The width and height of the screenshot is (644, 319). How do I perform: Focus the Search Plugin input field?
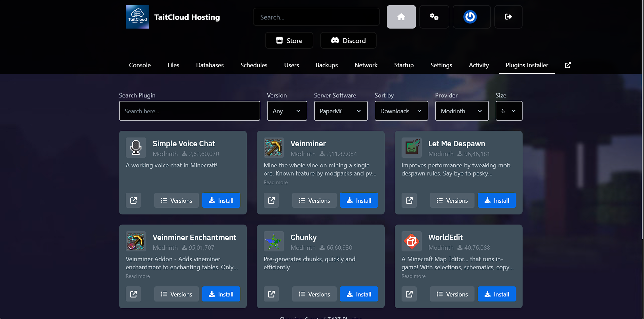[189, 111]
